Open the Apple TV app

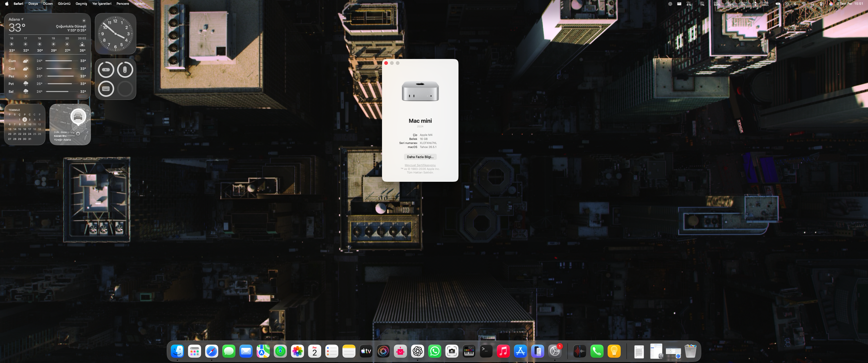(366, 351)
